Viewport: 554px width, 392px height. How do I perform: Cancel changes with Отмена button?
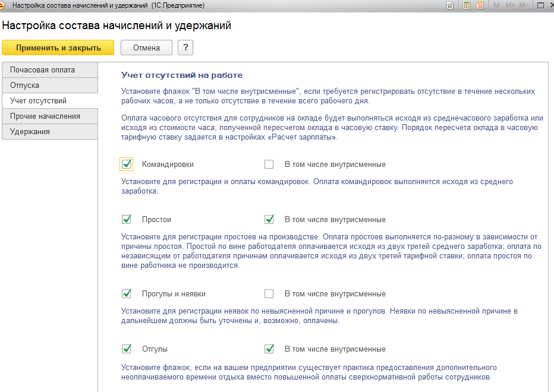coord(146,48)
